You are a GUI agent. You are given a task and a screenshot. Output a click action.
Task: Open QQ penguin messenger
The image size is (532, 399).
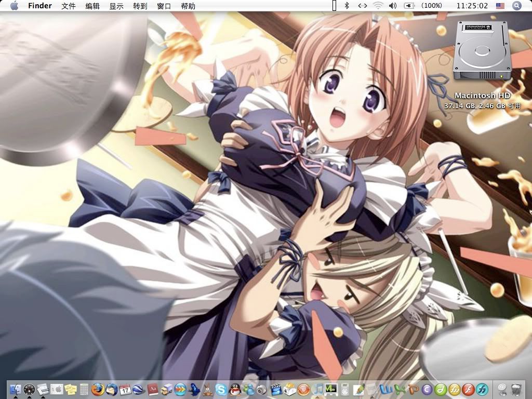click(x=235, y=389)
